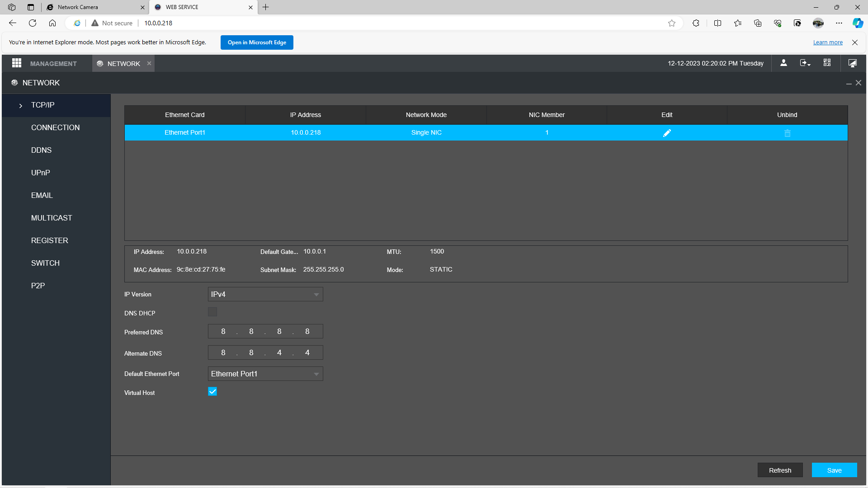Open browser essentials heart icon
The width and height of the screenshot is (868, 488).
coord(778,23)
